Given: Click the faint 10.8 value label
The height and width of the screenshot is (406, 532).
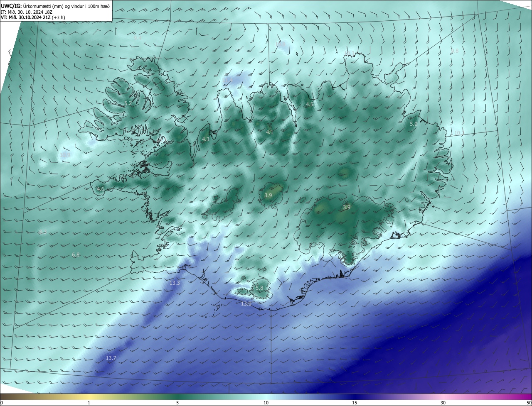Looking at the screenshot, I should point(281,44).
